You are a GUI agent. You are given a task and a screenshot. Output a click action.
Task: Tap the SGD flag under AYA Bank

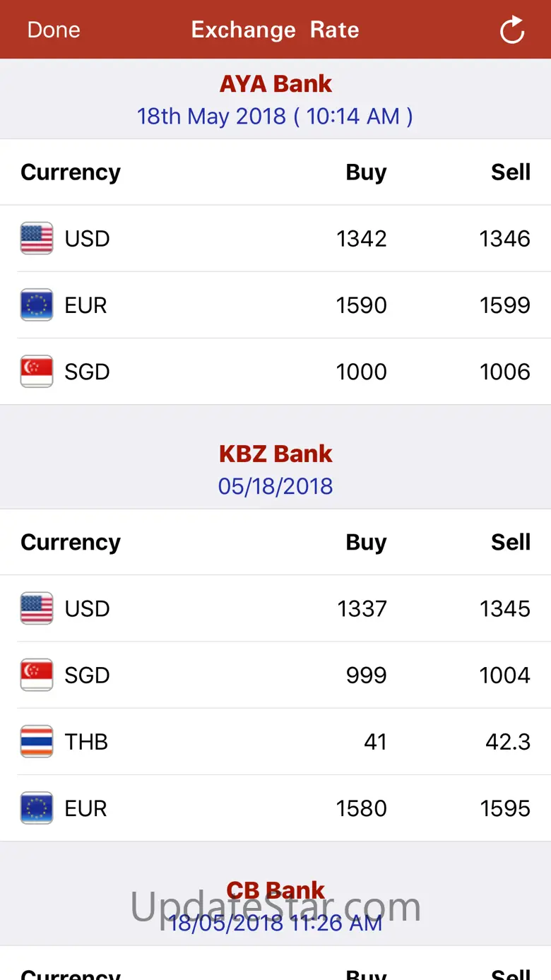tap(37, 372)
